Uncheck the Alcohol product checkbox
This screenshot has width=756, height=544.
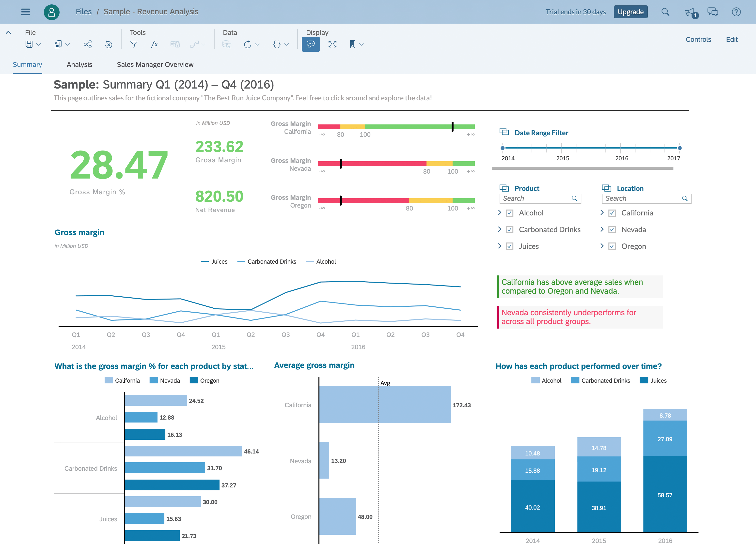pyautogui.click(x=510, y=213)
